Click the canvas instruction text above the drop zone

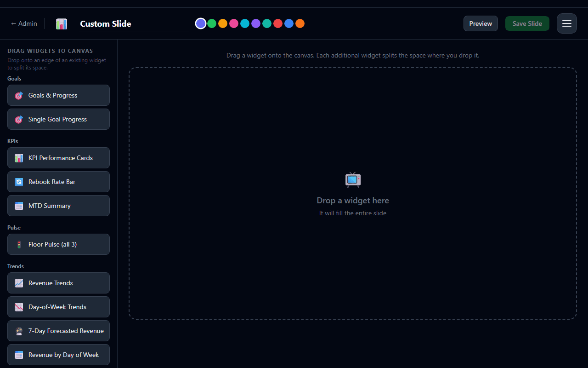353,55
